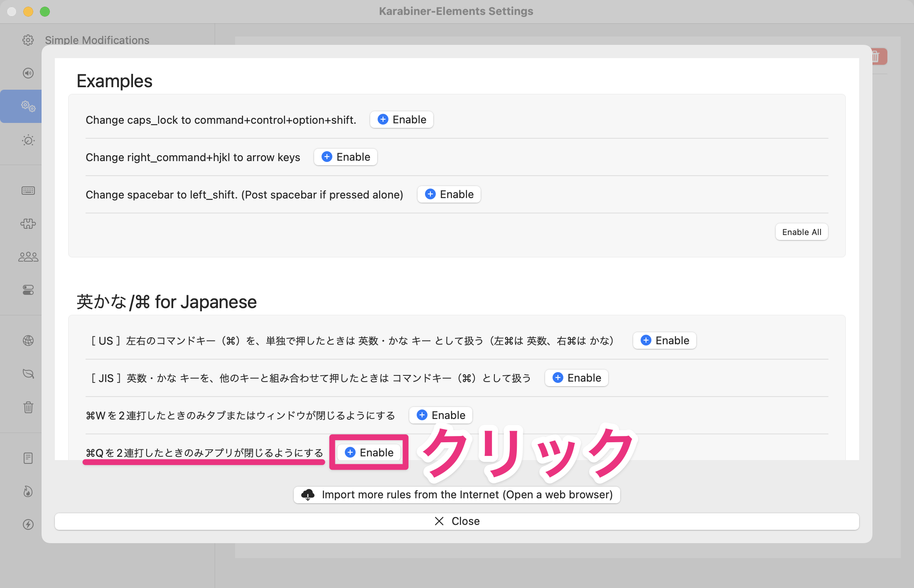Enable spacebar to left_shift rule
This screenshot has width=914, height=588.
click(x=449, y=194)
